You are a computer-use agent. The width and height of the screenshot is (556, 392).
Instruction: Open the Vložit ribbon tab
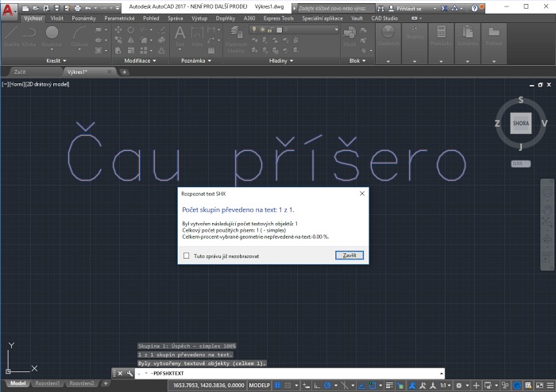tap(56, 18)
